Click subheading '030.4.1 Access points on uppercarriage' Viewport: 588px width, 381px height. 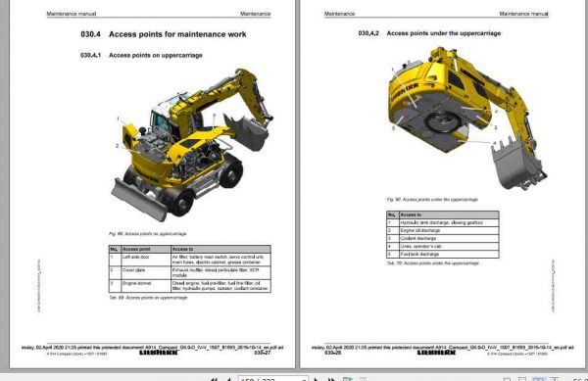(141, 56)
